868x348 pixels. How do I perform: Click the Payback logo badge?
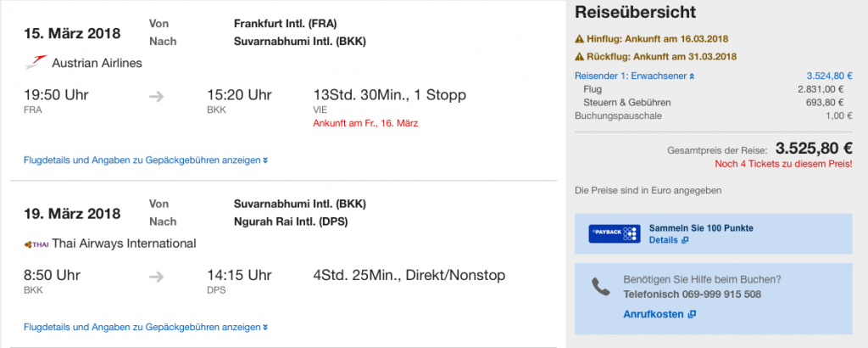click(x=613, y=234)
